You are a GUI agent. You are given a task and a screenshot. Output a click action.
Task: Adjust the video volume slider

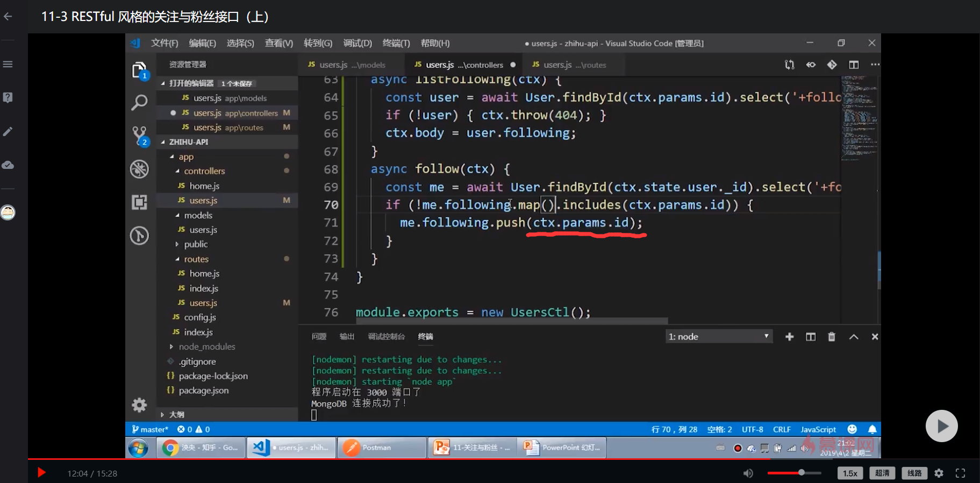tap(795, 473)
